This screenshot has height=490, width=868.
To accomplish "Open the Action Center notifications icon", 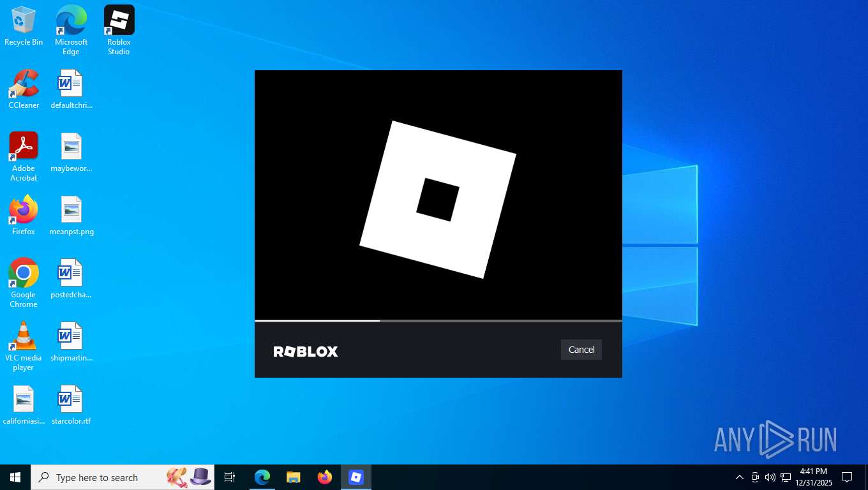I will click(848, 477).
